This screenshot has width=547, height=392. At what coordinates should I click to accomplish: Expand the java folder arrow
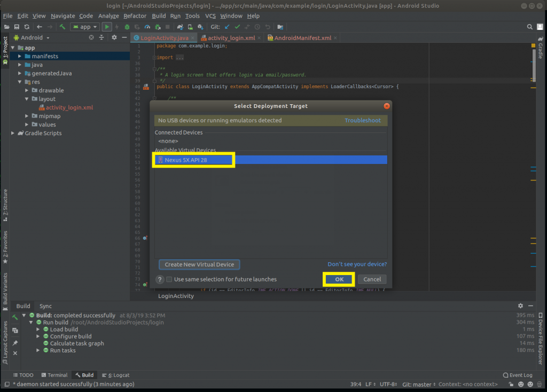coord(20,65)
